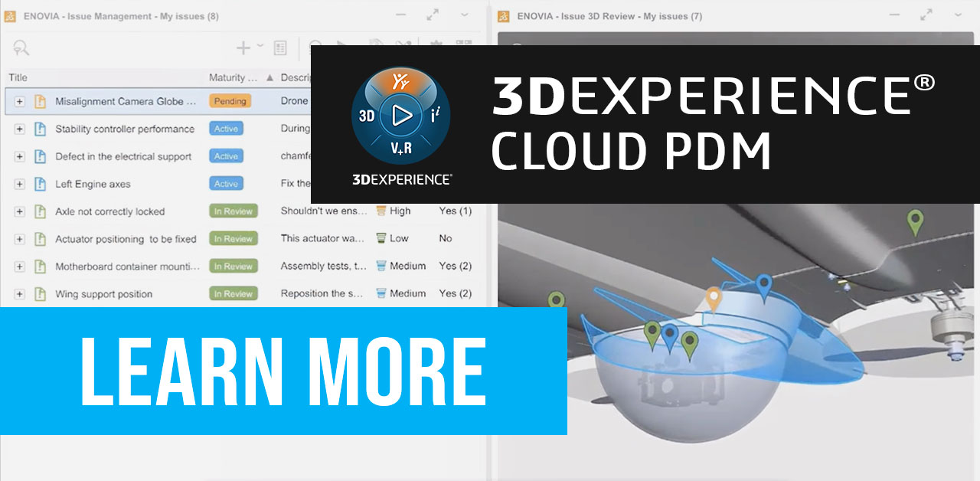The height and width of the screenshot is (481, 980).
Task: Click document icon of Left Engine axes issue
Action: pos(41,184)
